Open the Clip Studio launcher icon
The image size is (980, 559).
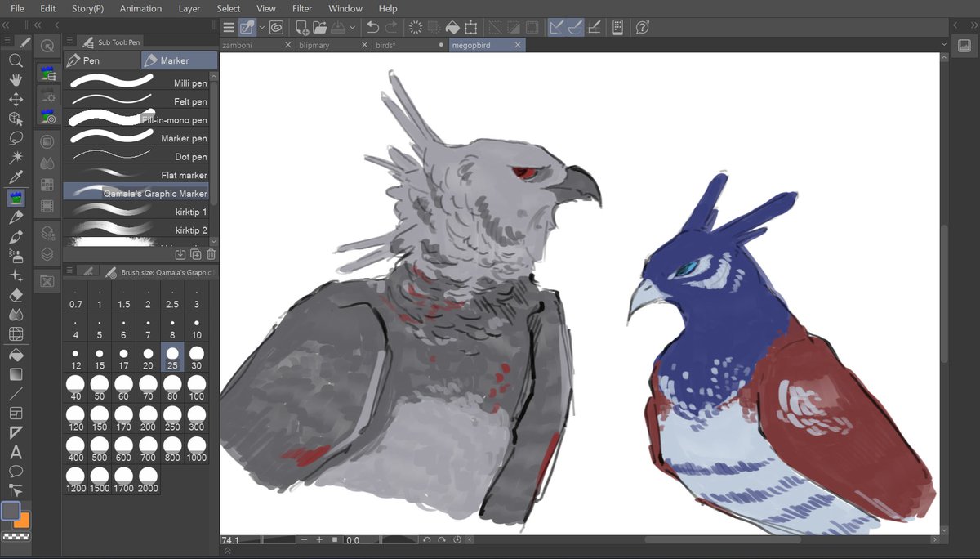276,27
